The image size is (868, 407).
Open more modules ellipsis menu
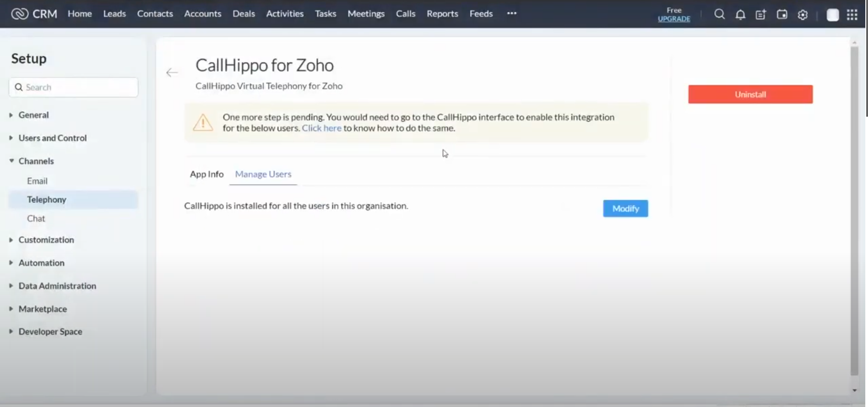pos(512,14)
